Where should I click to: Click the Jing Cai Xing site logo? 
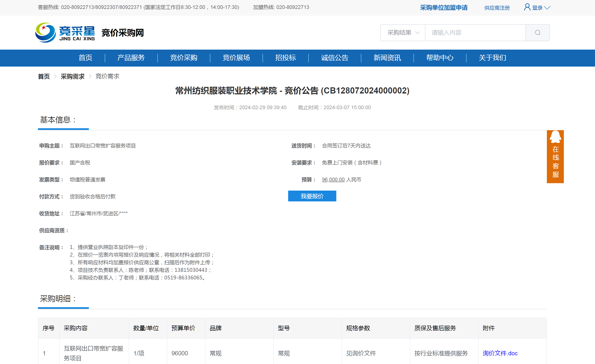65,33
